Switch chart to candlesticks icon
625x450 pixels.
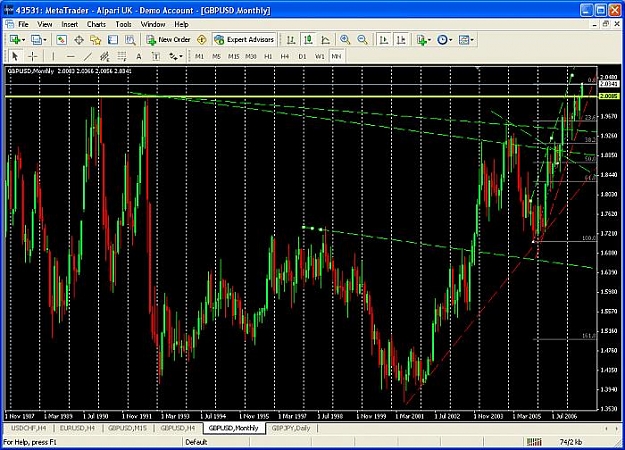coord(308,40)
